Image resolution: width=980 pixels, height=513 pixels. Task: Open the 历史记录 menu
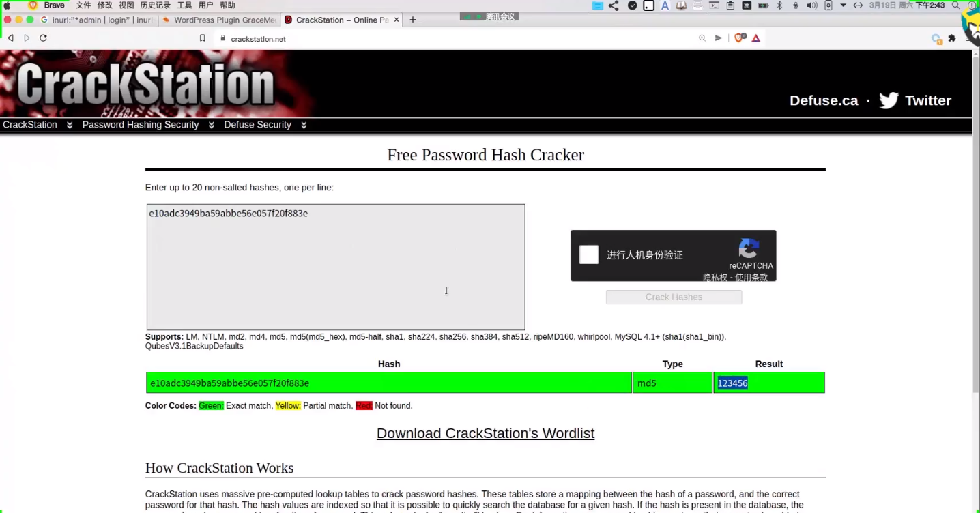click(155, 5)
